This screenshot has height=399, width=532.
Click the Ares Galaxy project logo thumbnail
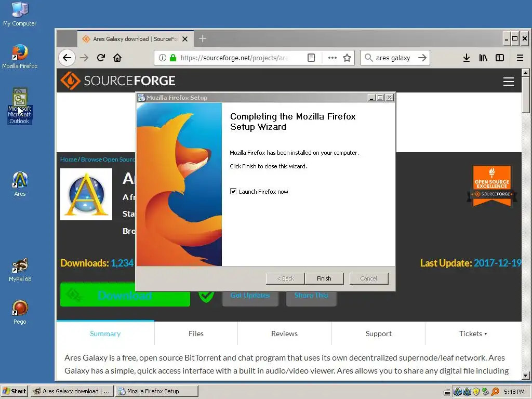[x=86, y=194]
